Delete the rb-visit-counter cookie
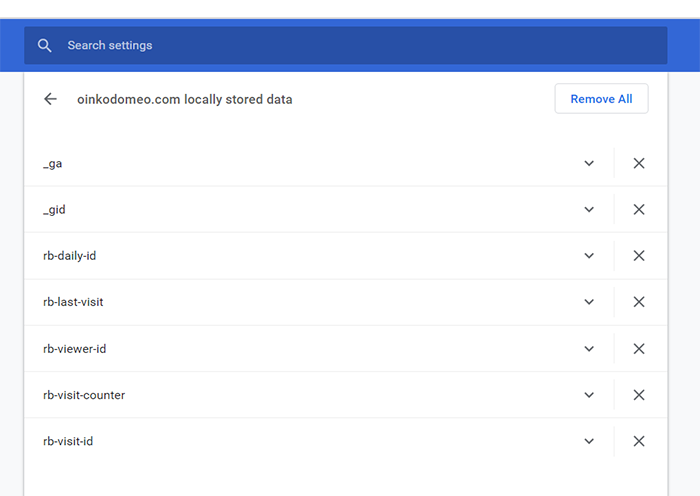Viewport: 700px width, 496px height. click(639, 395)
